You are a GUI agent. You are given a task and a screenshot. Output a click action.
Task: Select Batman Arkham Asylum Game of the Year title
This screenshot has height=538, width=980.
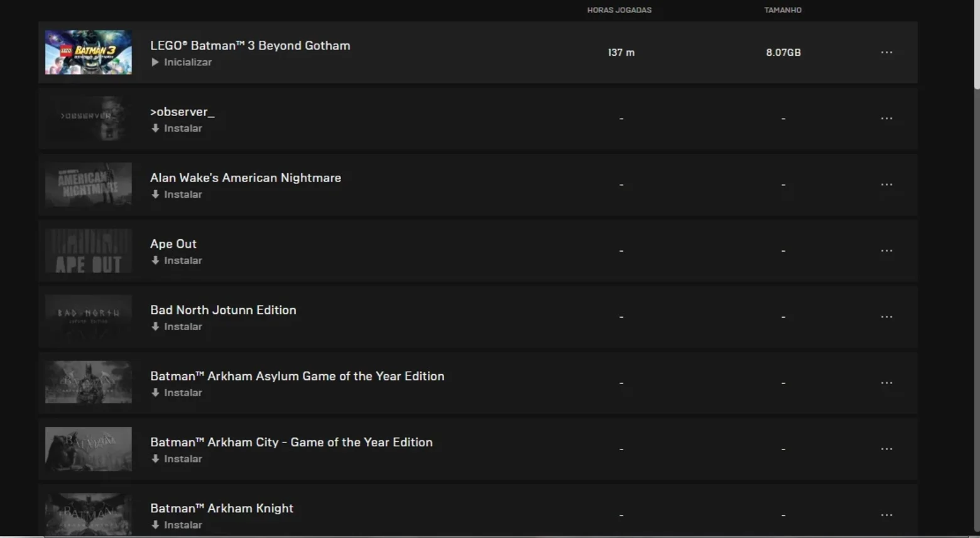pos(297,376)
